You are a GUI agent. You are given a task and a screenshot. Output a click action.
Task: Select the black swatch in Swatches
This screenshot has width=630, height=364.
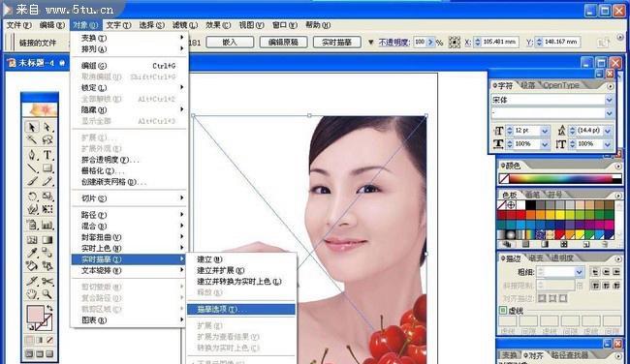click(x=531, y=205)
